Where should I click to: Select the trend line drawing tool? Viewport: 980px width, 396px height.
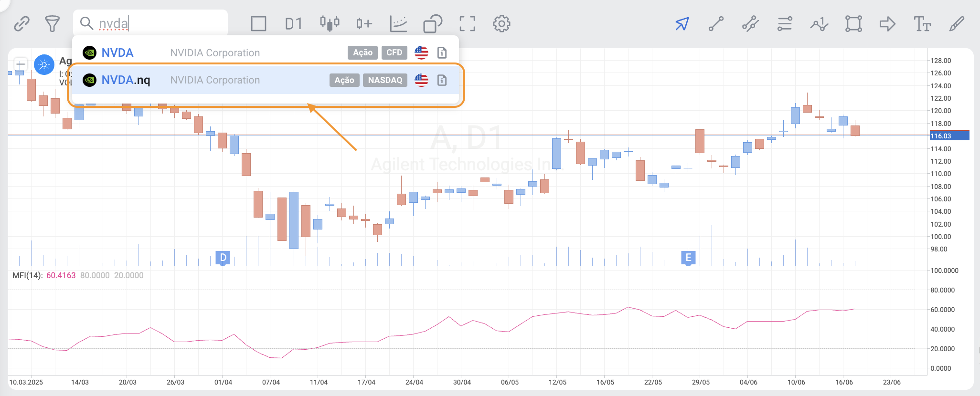click(716, 23)
